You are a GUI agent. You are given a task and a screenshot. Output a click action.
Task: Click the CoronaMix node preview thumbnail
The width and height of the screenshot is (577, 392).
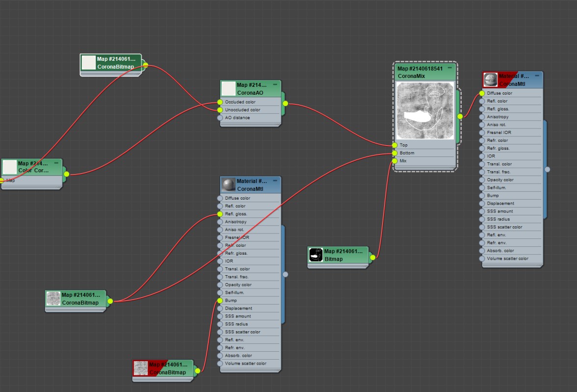[425, 110]
